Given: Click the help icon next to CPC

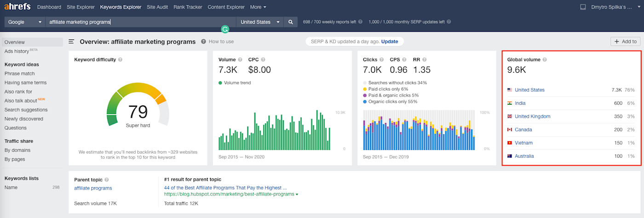Looking at the screenshot, I should coord(263,60).
